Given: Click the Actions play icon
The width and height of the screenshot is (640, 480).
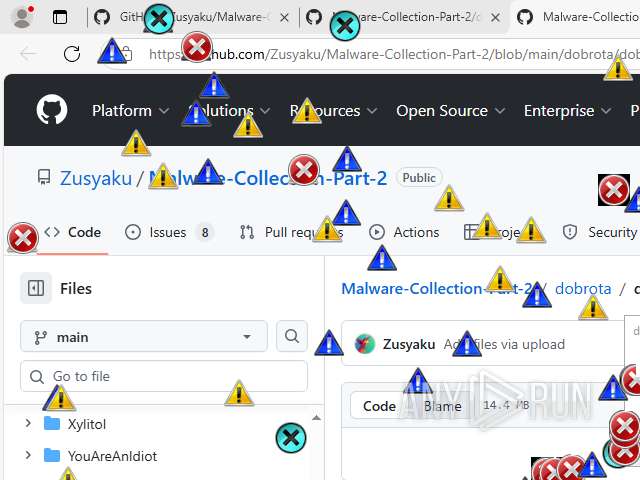Looking at the screenshot, I should point(377,232).
